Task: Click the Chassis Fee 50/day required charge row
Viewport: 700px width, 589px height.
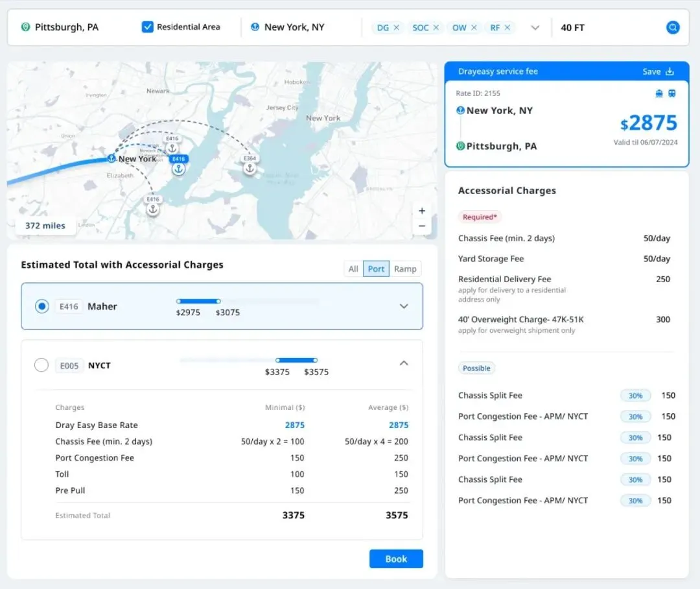Action: pyautogui.click(x=564, y=238)
